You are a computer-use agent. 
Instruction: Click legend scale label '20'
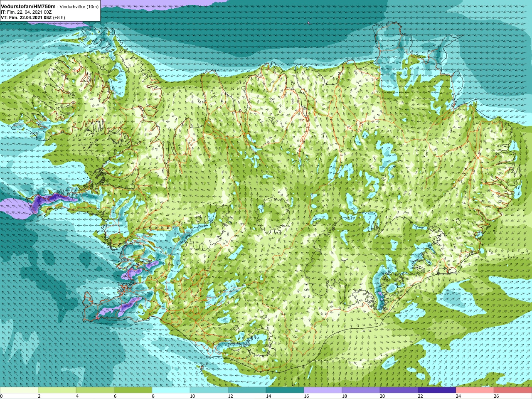point(382,396)
